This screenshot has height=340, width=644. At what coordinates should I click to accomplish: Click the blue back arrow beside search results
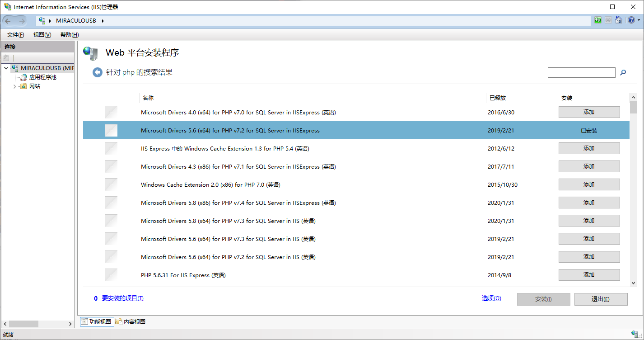point(98,72)
